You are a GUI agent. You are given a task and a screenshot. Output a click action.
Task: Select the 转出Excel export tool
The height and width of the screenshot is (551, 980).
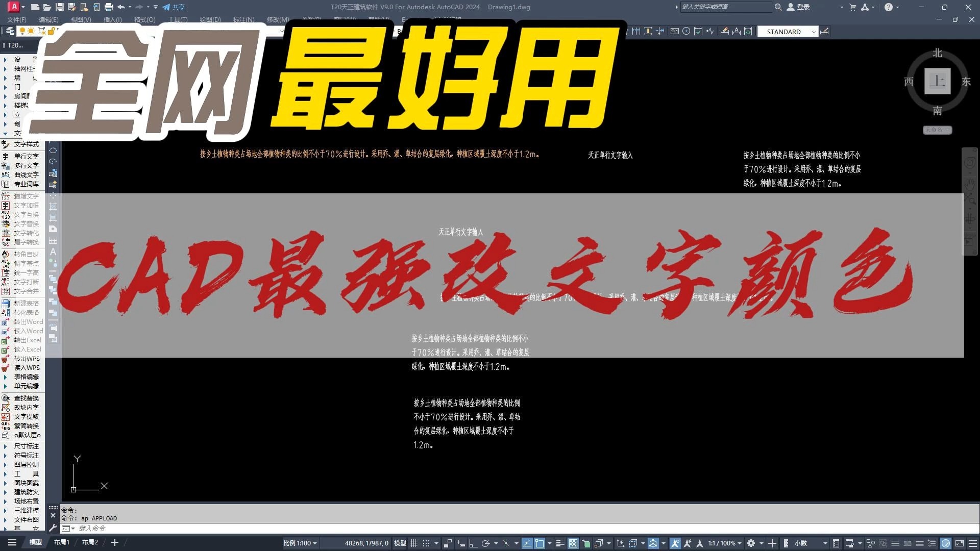[27, 340]
